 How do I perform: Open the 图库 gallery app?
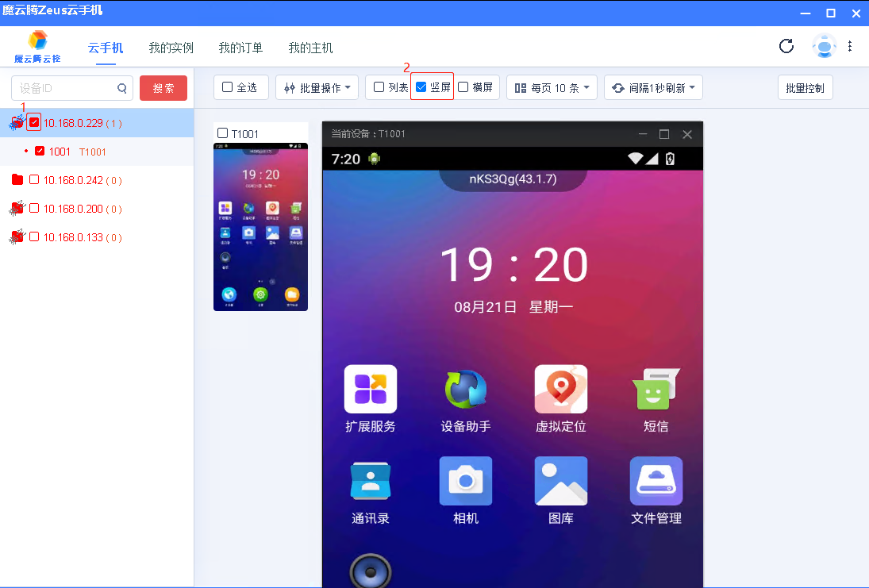tap(561, 481)
